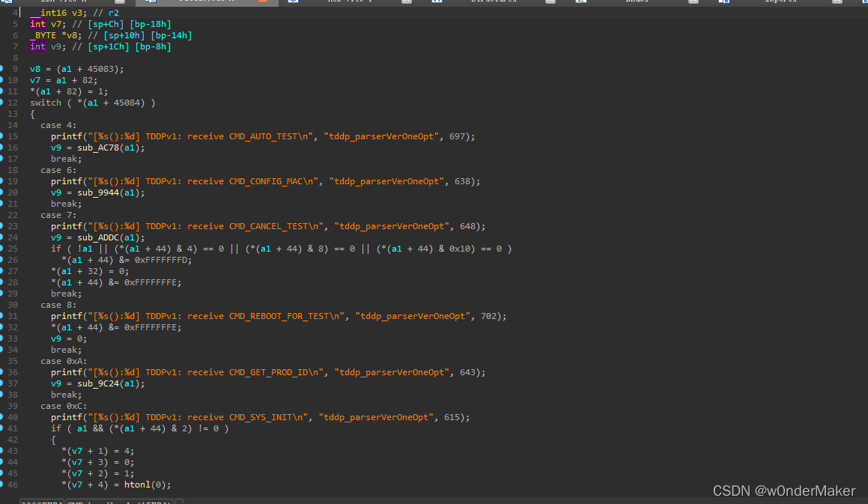Click the number 648 on line 23

click(x=468, y=226)
